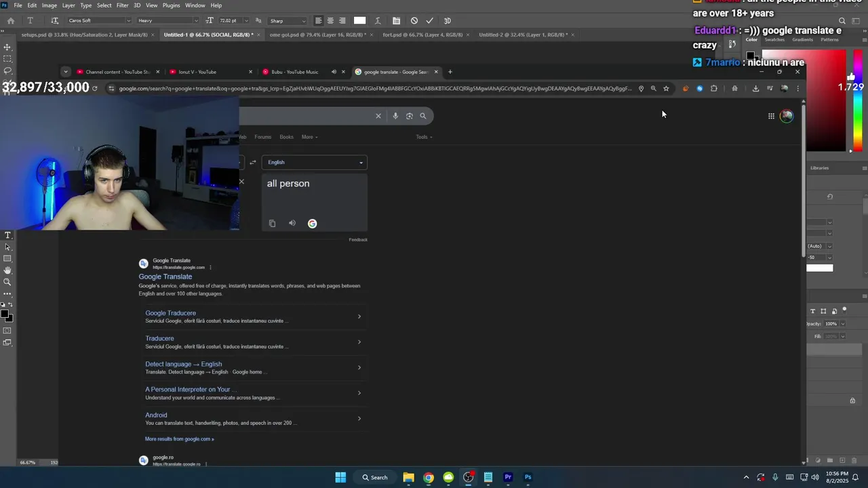Viewport: 868px width, 488px height.
Task: Open the Google Traducere sitelink
Action: tap(171, 313)
